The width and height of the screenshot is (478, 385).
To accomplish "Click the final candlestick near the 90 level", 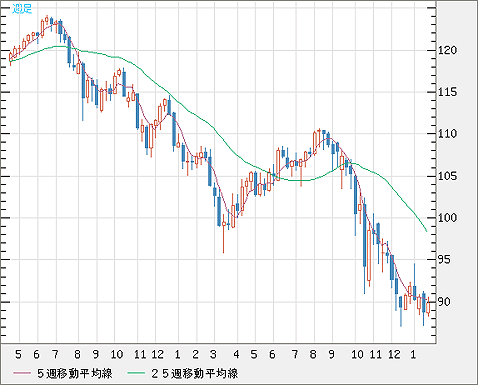I will (x=428, y=307).
